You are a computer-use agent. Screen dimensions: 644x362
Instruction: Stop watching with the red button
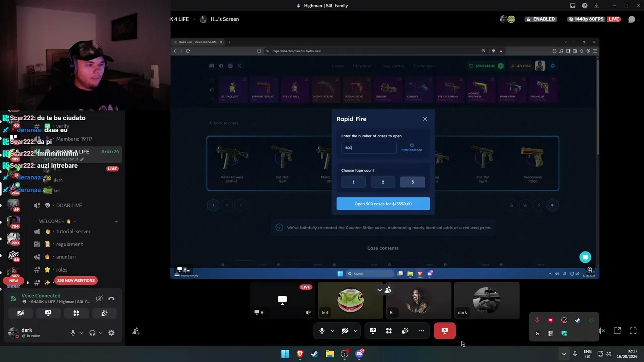tap(445, 331)
